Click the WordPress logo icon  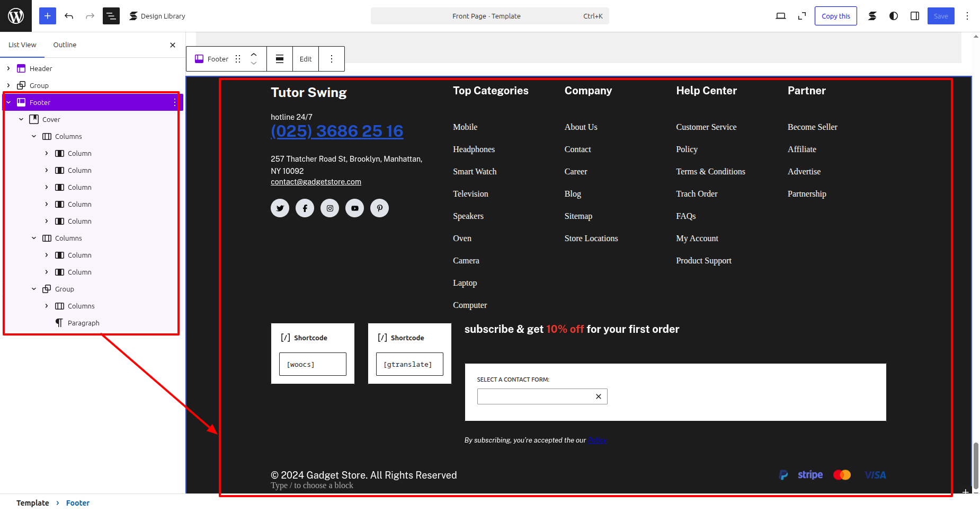pos(16,16)
